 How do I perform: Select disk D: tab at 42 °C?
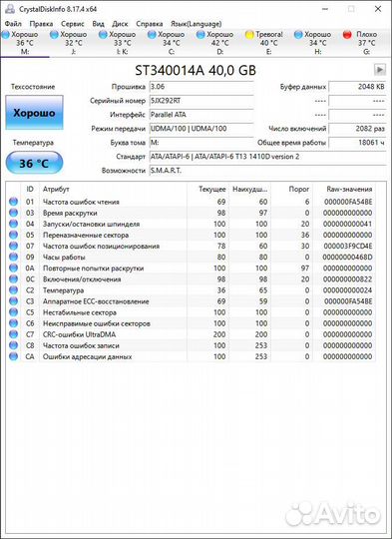click(x=219, y=43)
